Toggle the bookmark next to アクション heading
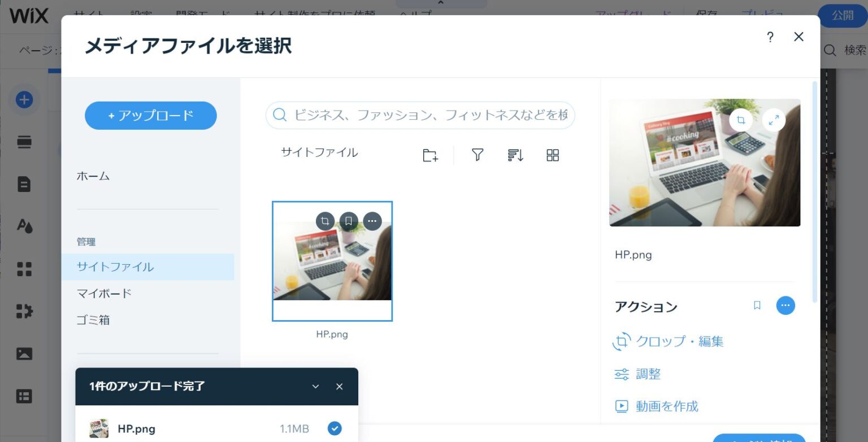868x442 pixels. coord(757,305)
